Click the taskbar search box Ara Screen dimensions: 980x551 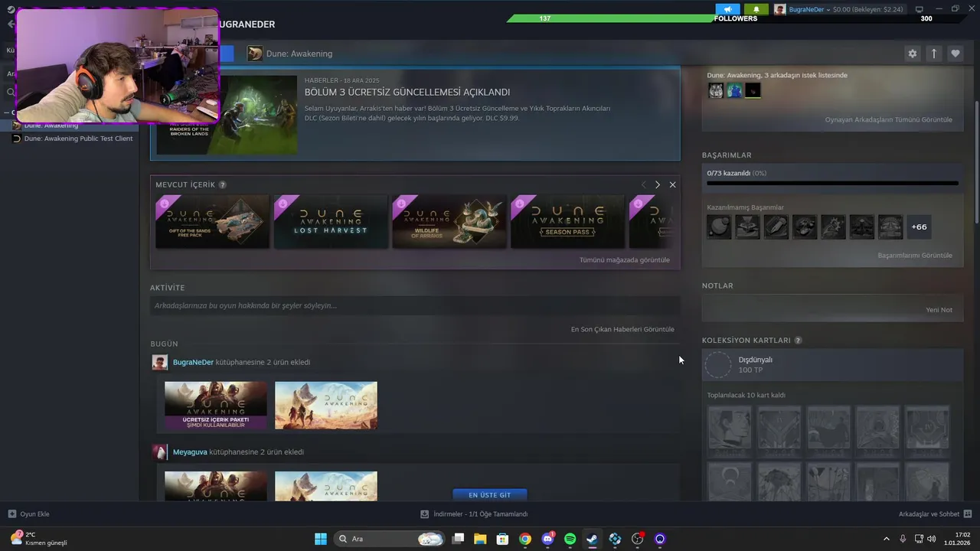pyautogui.click(x=390, y=539)
